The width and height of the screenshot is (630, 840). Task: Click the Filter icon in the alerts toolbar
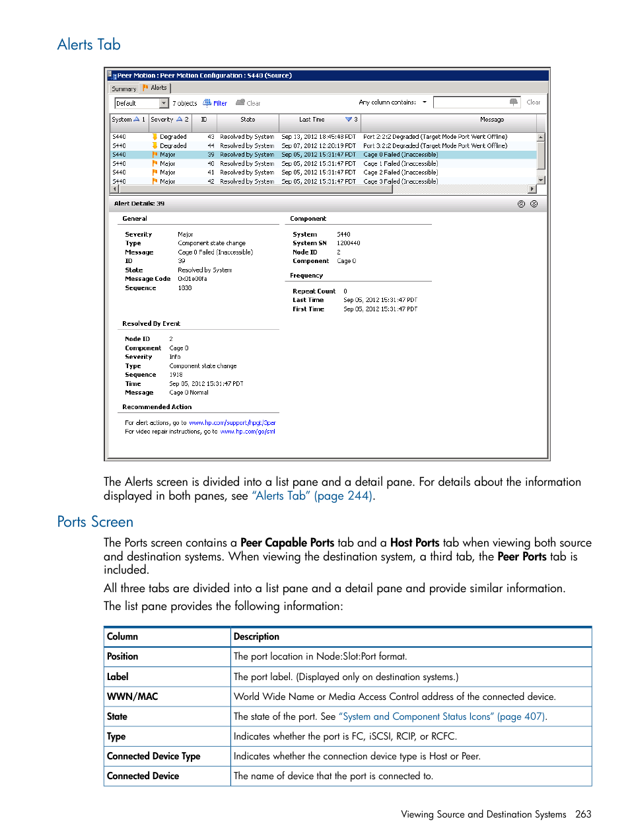[207, 103]
